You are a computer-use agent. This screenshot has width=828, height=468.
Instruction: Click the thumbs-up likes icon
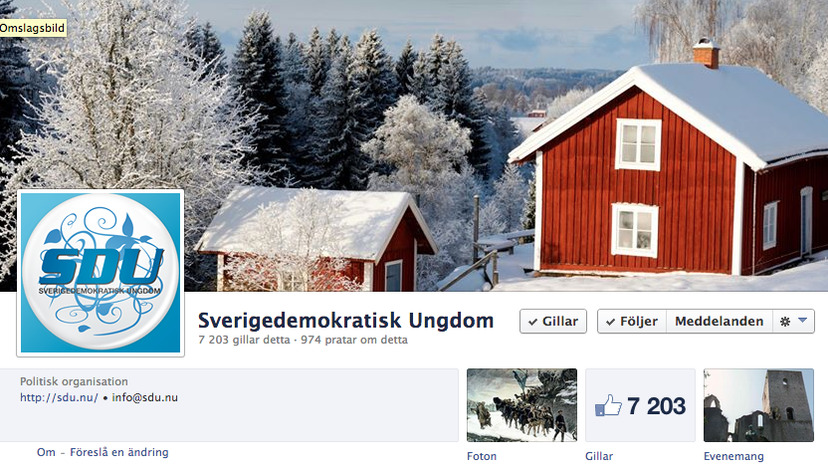(608, 406)
